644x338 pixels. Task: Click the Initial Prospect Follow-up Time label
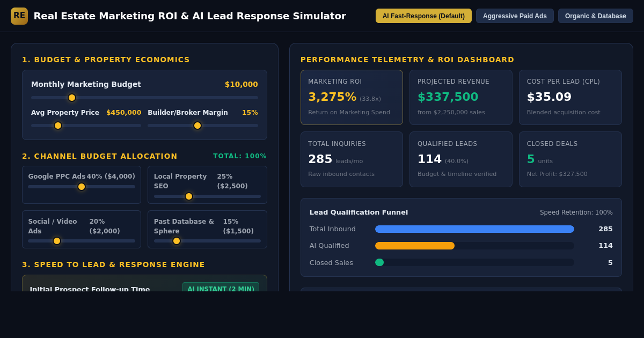[x=90, y=288]
